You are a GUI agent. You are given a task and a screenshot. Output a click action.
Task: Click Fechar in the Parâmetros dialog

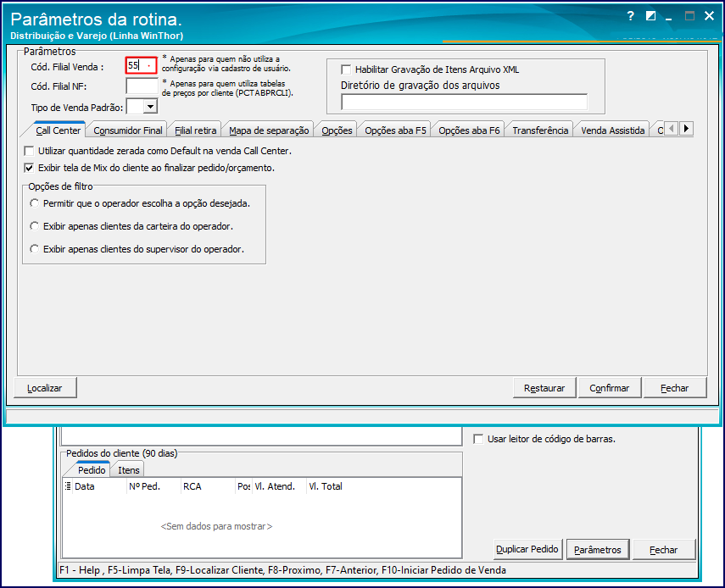pos(675,388)
